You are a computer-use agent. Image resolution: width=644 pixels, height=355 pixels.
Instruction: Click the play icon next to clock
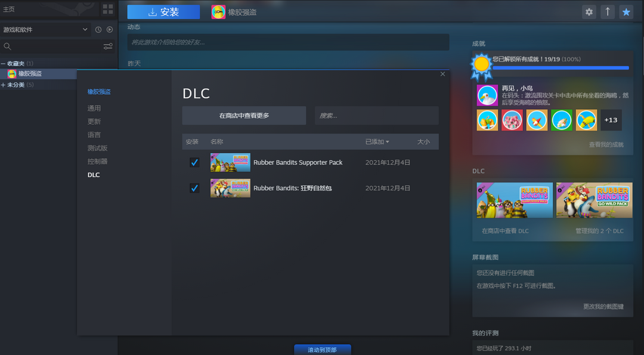coord(110,30)
